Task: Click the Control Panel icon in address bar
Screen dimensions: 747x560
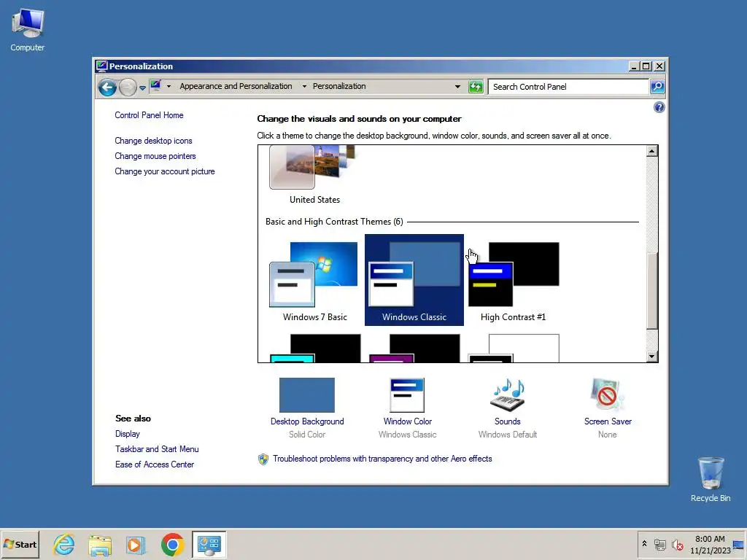Action: 155,86
